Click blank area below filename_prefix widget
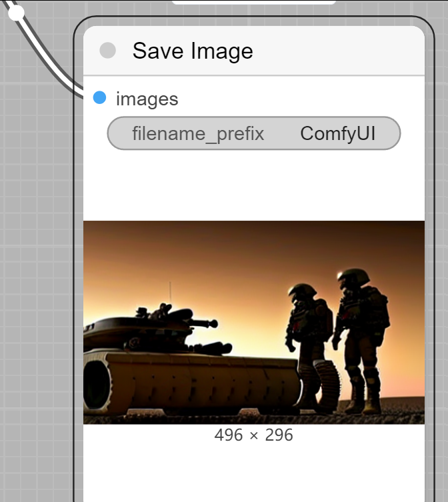Image resolution: width=448 pixels, height=502 pixels. click(253, 185)
